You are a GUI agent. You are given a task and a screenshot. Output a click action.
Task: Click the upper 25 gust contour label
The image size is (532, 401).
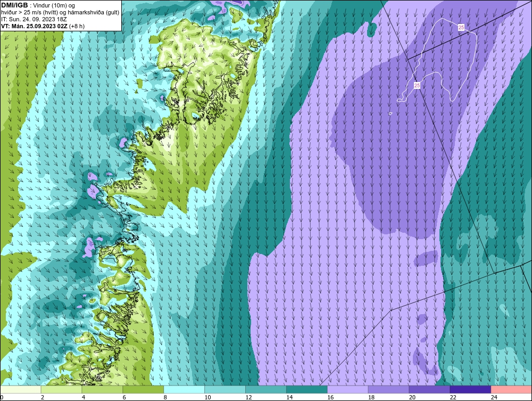click(461, 28)
